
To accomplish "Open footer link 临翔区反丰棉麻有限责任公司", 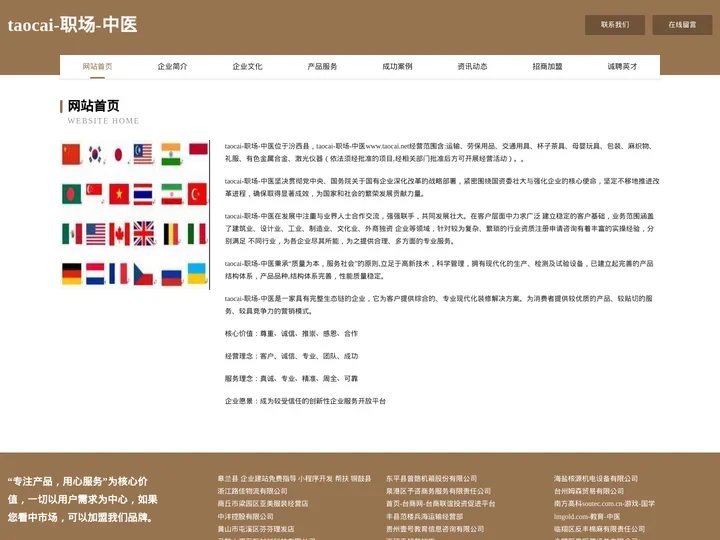I will tap(599, 529).
